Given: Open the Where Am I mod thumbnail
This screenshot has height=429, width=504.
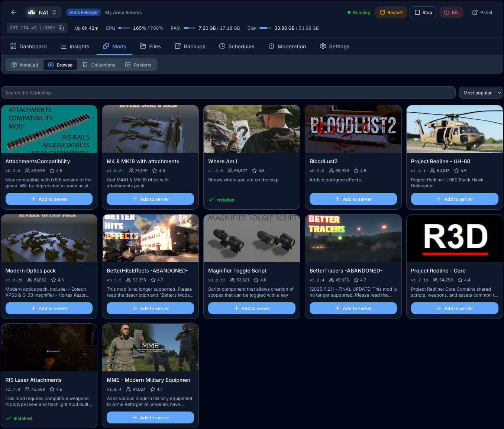Looking at the screenshot, I should tap(252, 129).
